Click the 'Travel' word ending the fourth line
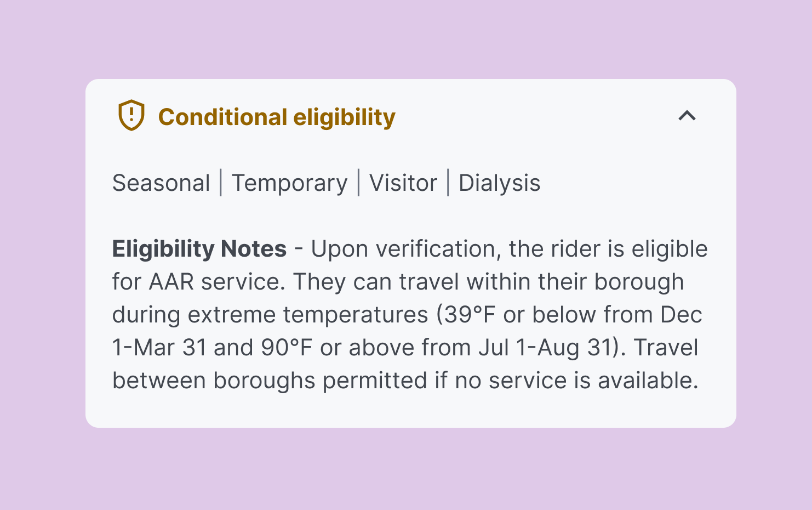Image resolution: width=812 pixels, height=510 pixels. (666, 348)
